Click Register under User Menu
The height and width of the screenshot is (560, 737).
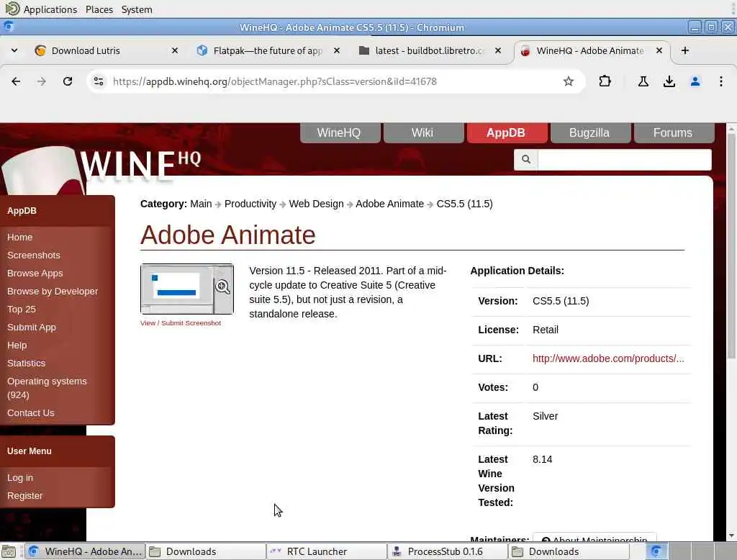(x=24, y=496)
